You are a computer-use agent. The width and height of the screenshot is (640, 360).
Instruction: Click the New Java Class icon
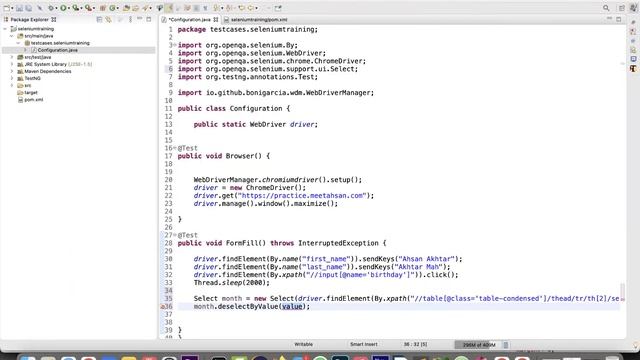112,8
